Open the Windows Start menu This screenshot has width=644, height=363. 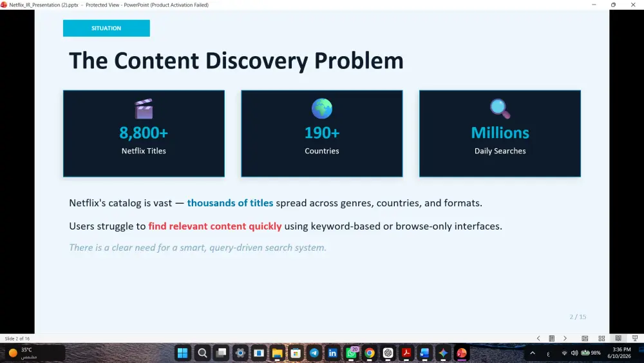point(183,353)
